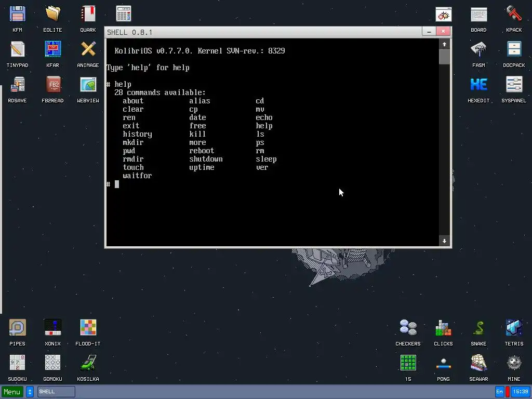The width and height of the screenshot is (532, 399).
Task: Click the shell scrollbar up arrow
Action: click(445, 45)
